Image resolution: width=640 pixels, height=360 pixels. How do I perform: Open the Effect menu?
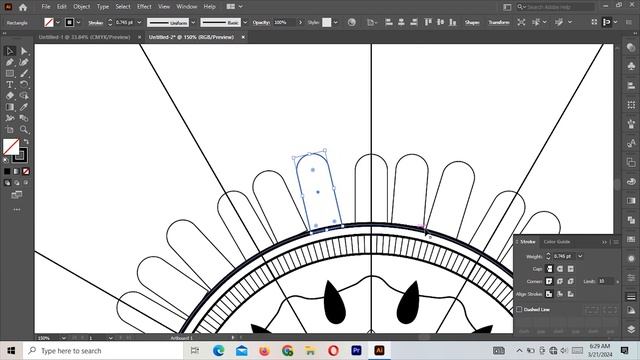pyautogui.click(x=144, y=7)
